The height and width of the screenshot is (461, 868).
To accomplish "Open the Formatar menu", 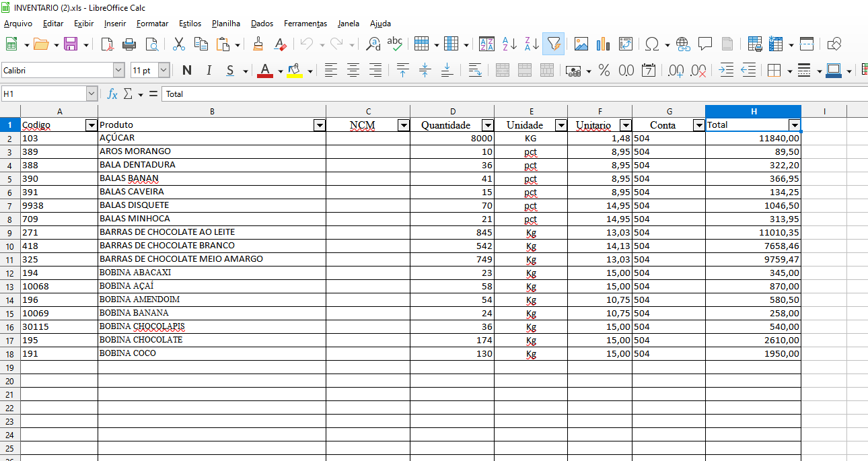I will click(x=152, y=24).
